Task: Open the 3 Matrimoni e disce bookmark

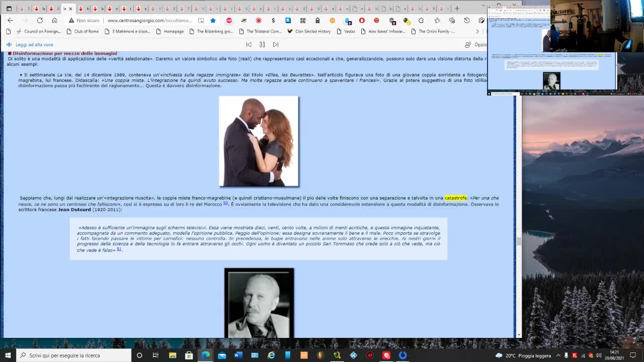Action: coord(127,31)
